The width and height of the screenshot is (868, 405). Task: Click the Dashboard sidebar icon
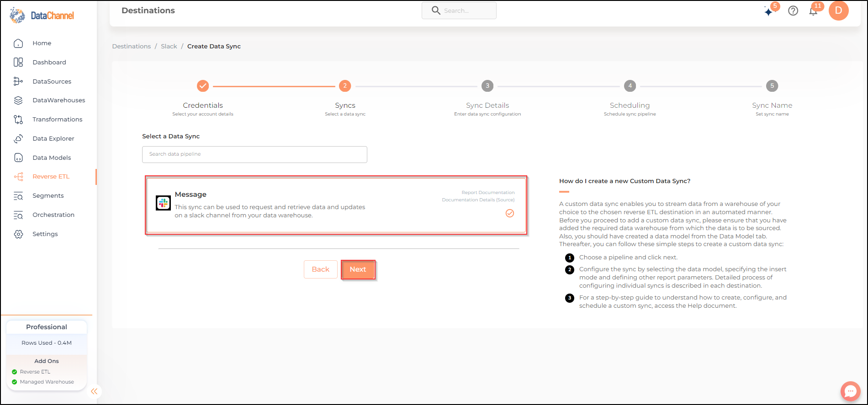[18, 62]
